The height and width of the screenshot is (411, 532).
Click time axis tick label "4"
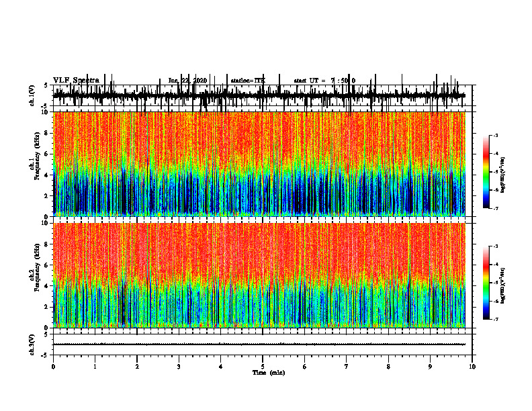pyautogui.click(x=221, y=367)
